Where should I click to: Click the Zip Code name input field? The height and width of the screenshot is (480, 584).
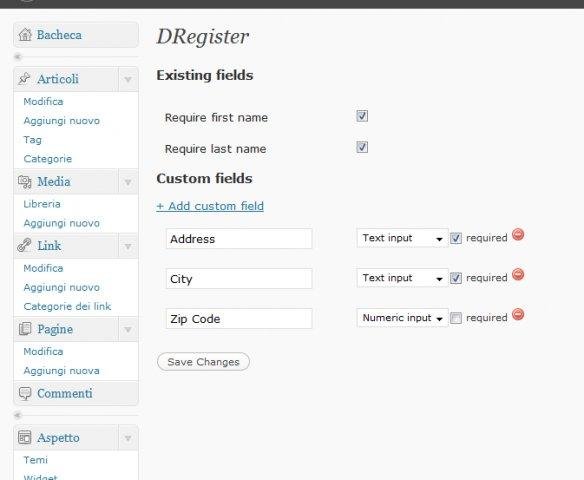[x=239, y=319]
